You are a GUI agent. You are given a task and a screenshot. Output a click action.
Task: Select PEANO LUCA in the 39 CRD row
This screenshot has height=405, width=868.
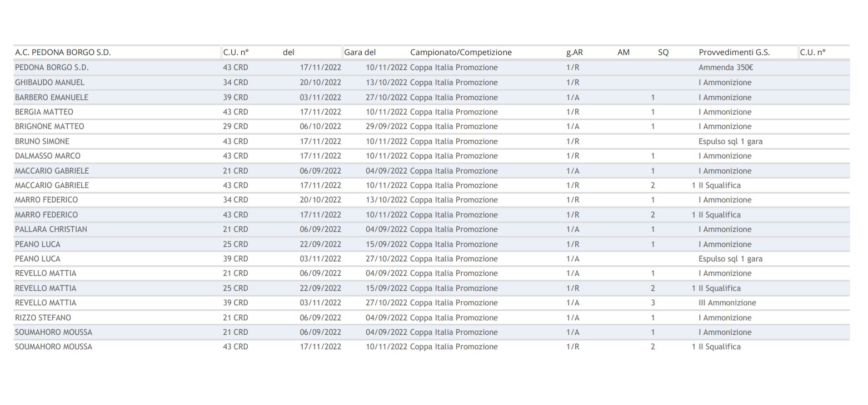38,259
